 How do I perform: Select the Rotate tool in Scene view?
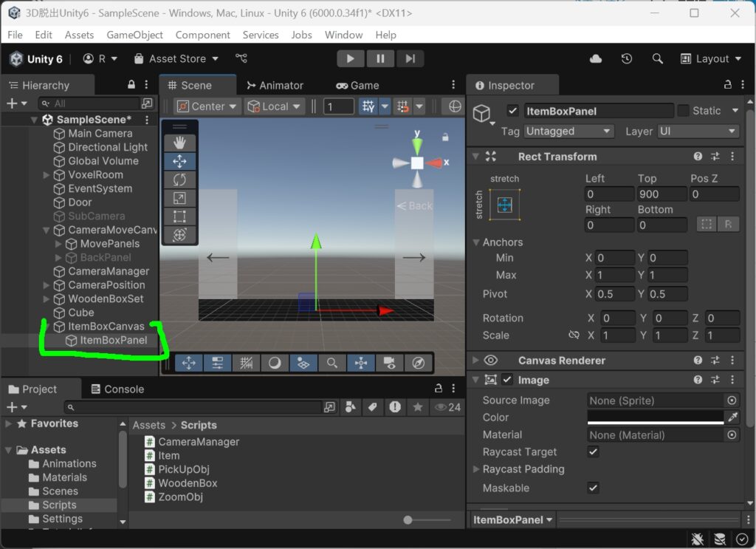[x=179, y=180]
